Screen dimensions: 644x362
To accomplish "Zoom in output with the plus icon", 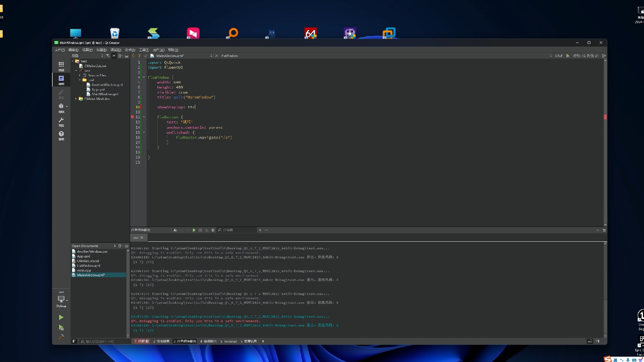I will (x=260, y=230).
